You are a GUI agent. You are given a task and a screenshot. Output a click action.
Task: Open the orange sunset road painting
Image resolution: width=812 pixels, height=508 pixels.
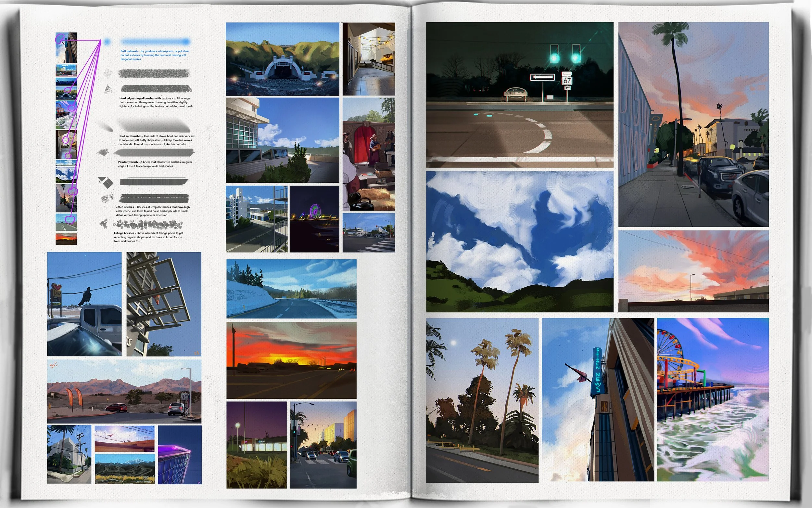(291, 360)
